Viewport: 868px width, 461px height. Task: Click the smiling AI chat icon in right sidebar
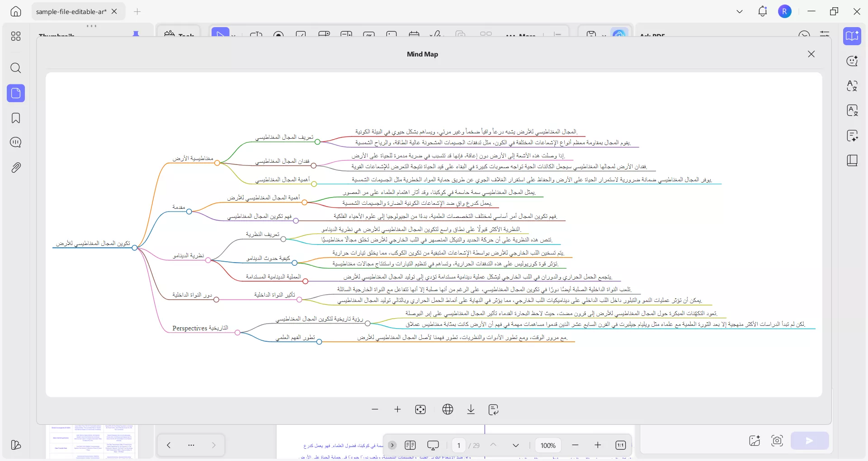point(852,61)
